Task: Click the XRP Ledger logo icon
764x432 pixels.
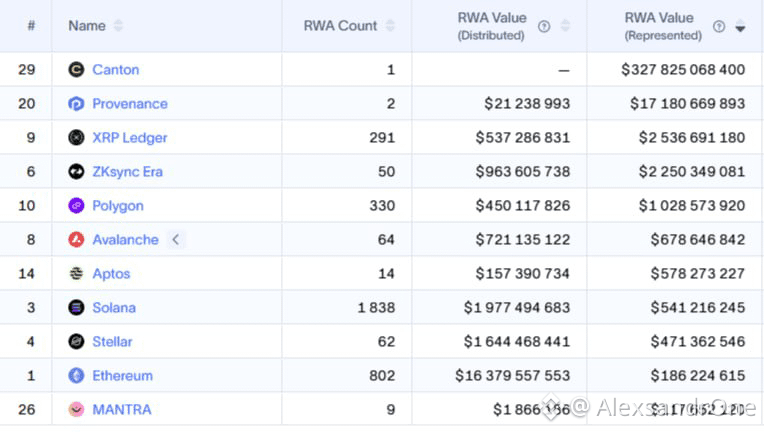Action: (76, 138)
